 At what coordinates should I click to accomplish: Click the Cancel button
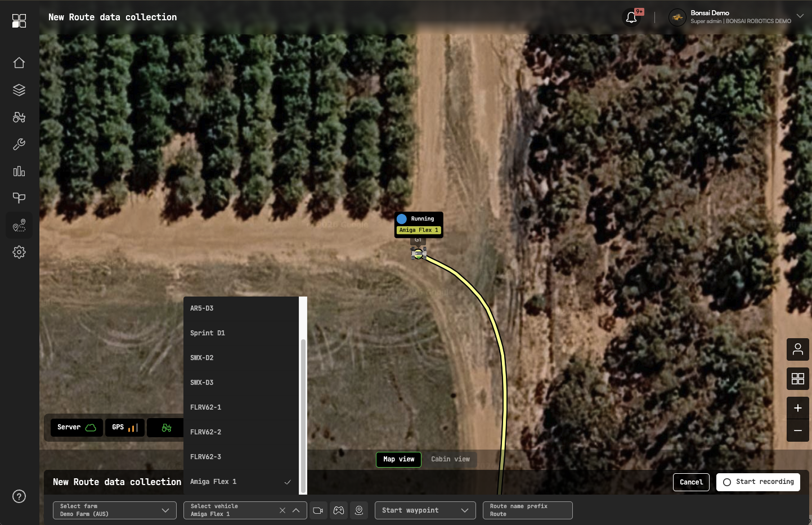click(691, 482)
